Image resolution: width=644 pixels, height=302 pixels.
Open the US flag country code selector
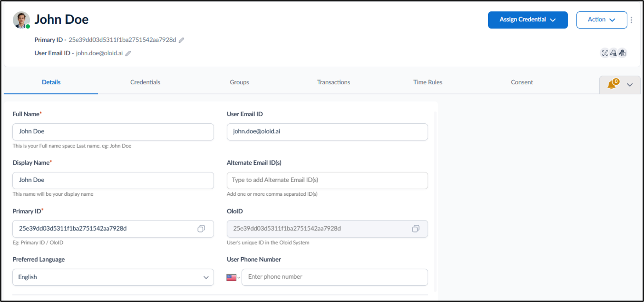pyautogui.click(x=233, y=278)
